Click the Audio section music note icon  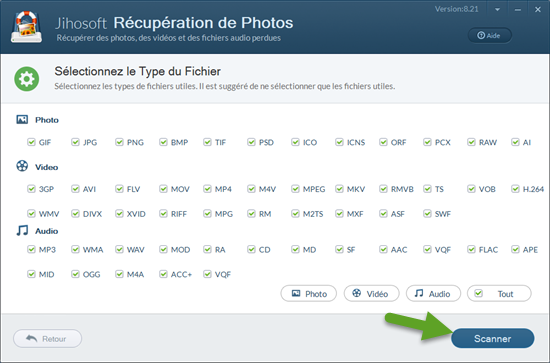click(x=22, y=230)
